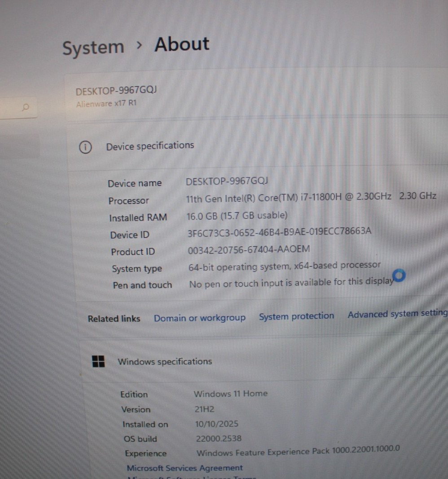Viewport: 448px width, 479px height.
Task: Click the Product ID label
Action: (133, 252)
